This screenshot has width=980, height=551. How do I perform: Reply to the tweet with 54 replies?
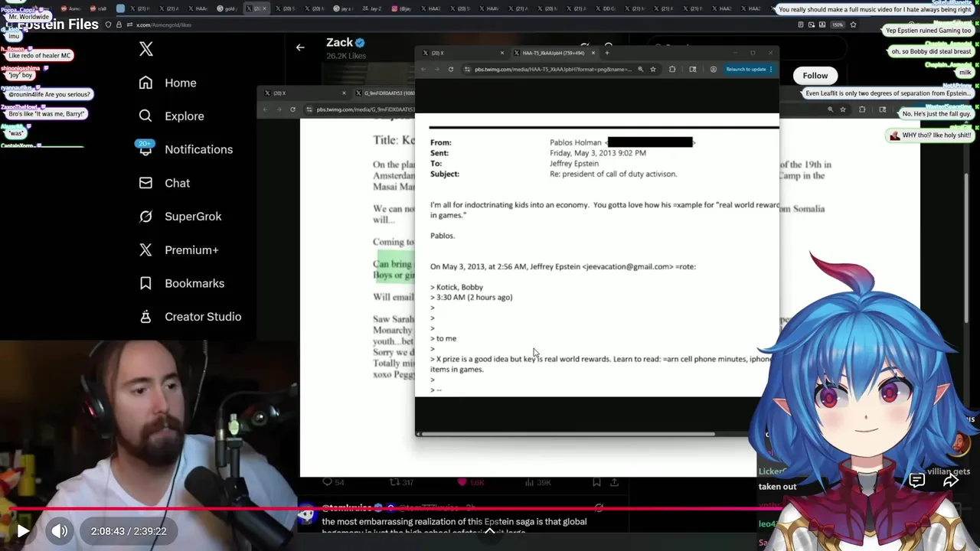(334, 482)
